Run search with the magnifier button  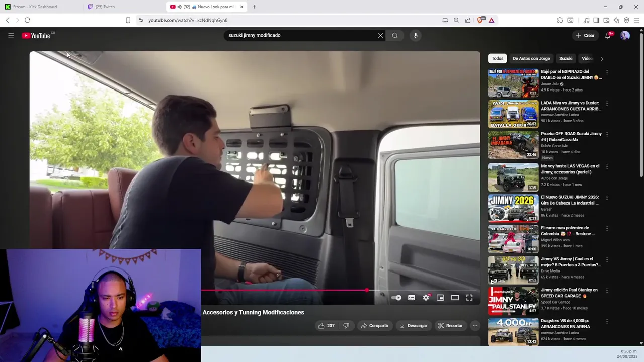pos(395,35)
